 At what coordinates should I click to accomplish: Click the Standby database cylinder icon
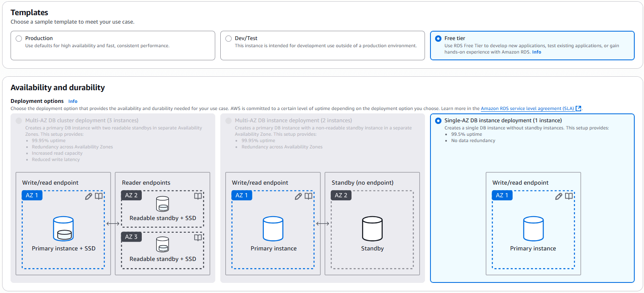click(372, 227)
